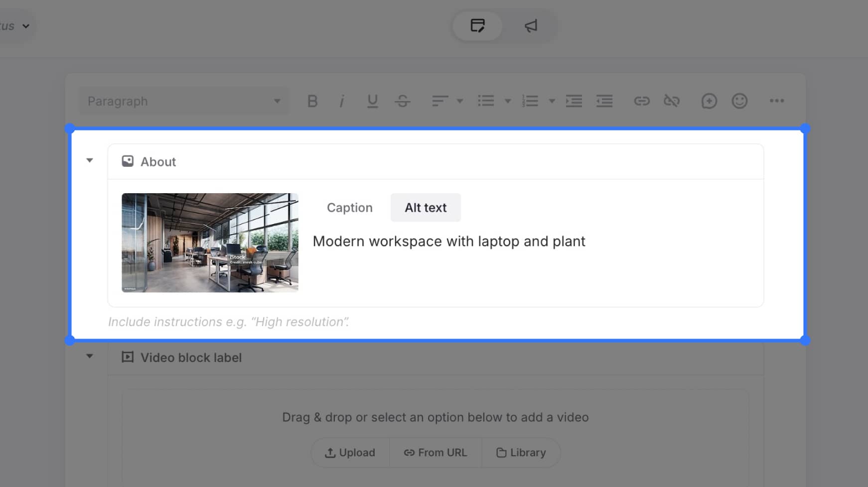This screenshot has height=487, width=868.
Task: Open the video Library
Action: pyautogui.click(x=521, y=453)
